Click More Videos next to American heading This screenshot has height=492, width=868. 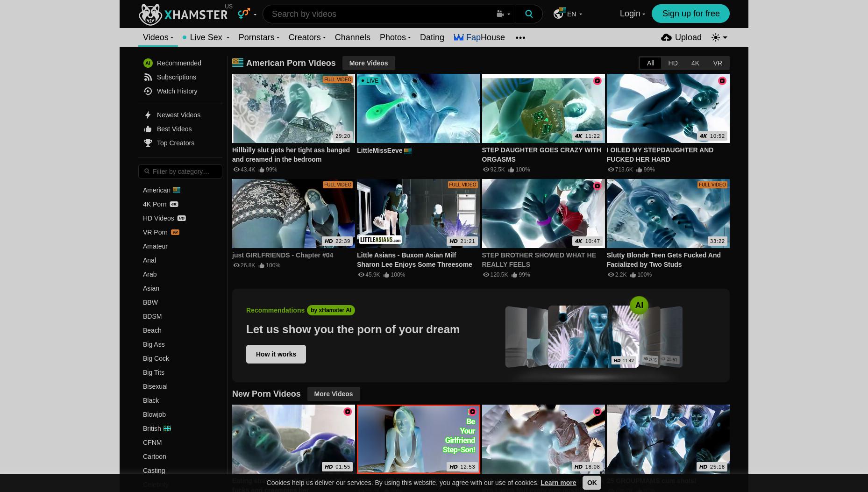tap(368, 63)
